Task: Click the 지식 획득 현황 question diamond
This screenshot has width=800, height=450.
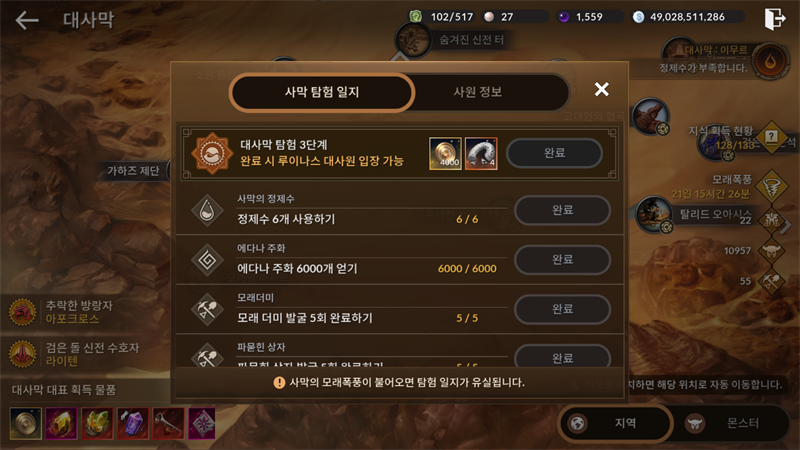Action: pos(771,137)
